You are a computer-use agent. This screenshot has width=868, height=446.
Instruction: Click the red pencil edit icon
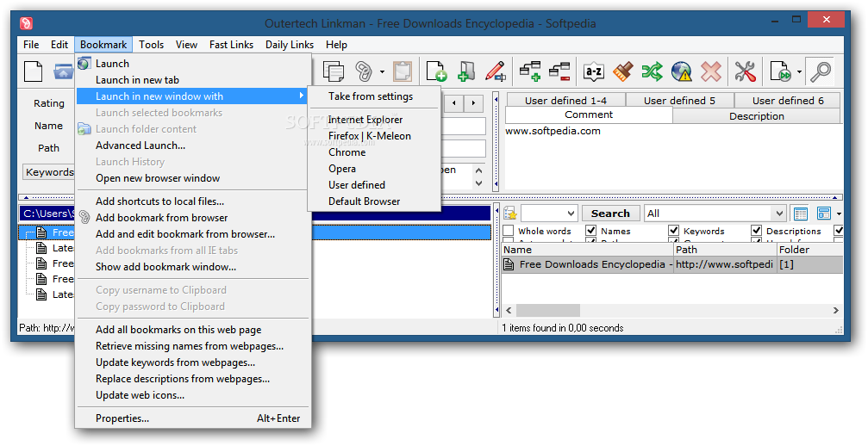496,71
